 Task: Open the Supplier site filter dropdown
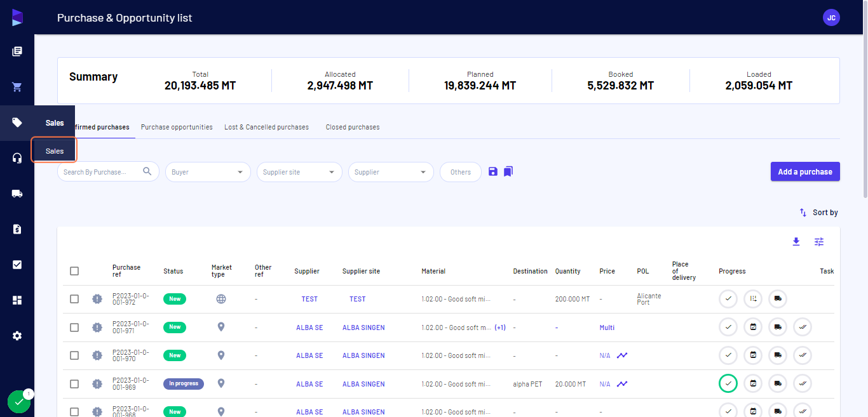[x=299, y=172]
